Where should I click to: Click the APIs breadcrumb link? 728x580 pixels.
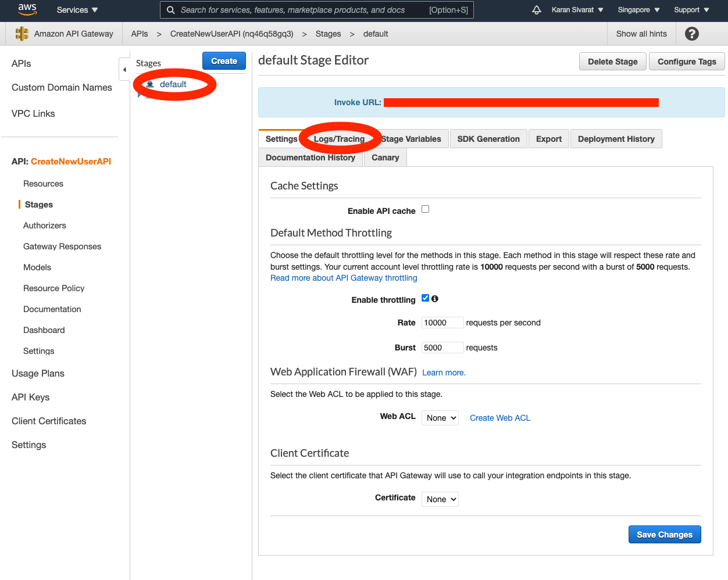click(x=140, y=34)
